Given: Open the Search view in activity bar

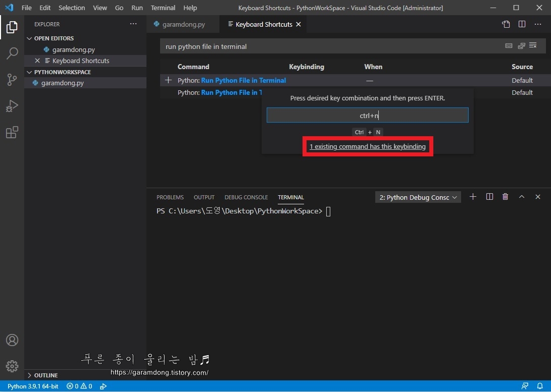Looking at the screenshot, I should tap(12, 53).
